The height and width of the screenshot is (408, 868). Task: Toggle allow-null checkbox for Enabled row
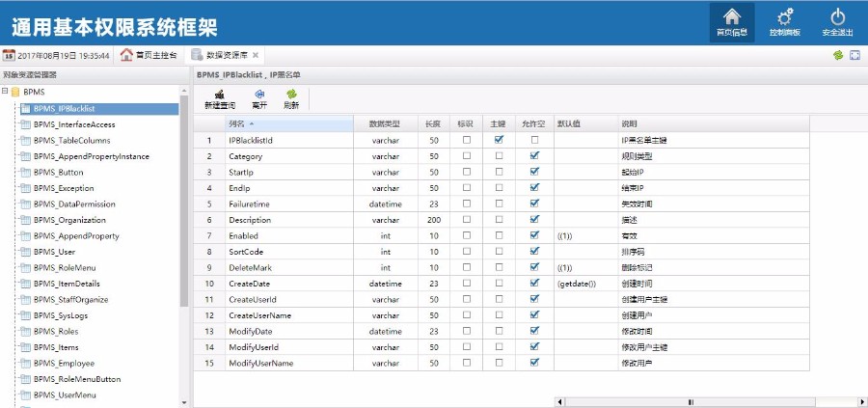point(534,235)
